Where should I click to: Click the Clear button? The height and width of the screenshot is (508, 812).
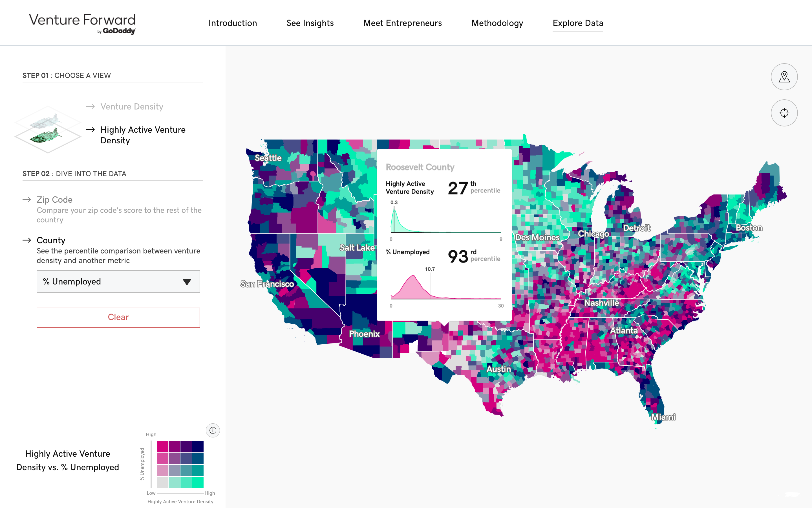118,317
